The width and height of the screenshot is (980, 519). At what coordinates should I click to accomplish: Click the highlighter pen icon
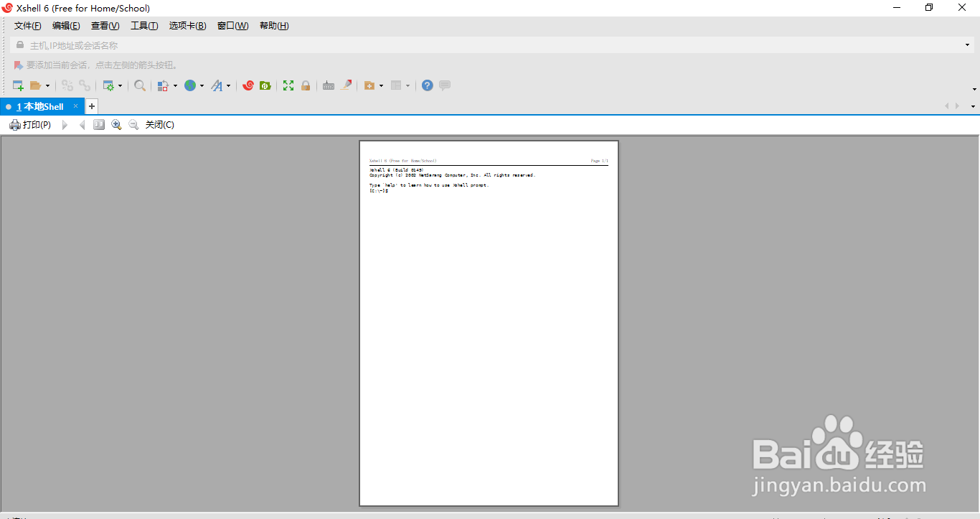tap(346, 85)
